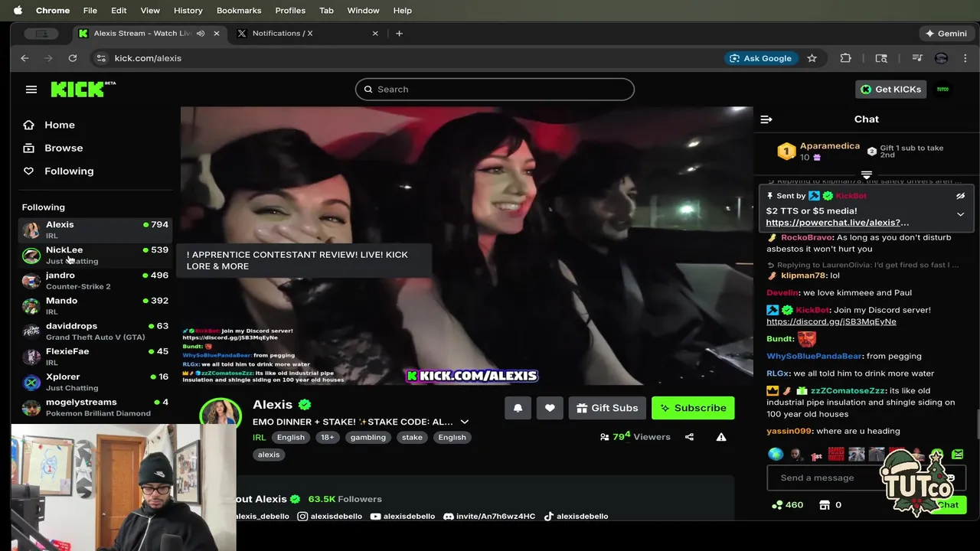Screen dimensions: 980x551
Task: Open the History menu in menu bar
Action: click(188, 10)
